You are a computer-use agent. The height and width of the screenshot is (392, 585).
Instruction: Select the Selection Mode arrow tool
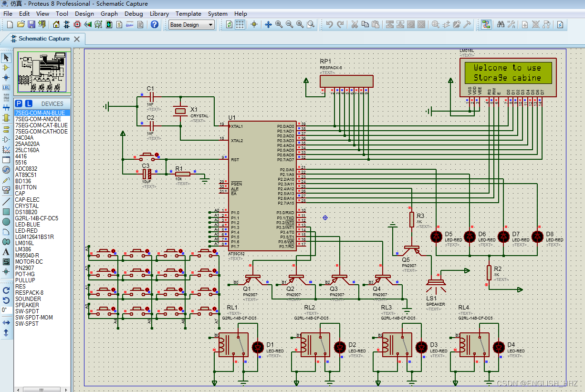coord(6,58)
